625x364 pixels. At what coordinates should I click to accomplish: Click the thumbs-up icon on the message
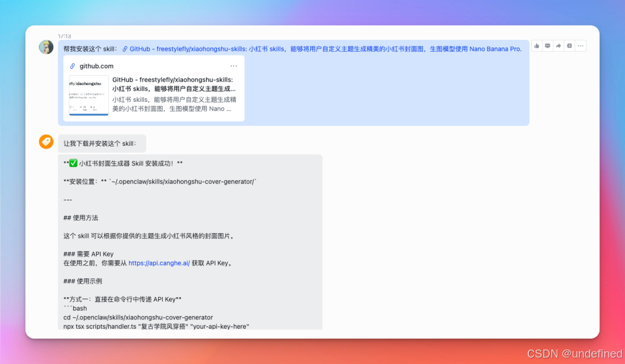tap(536, 46)
